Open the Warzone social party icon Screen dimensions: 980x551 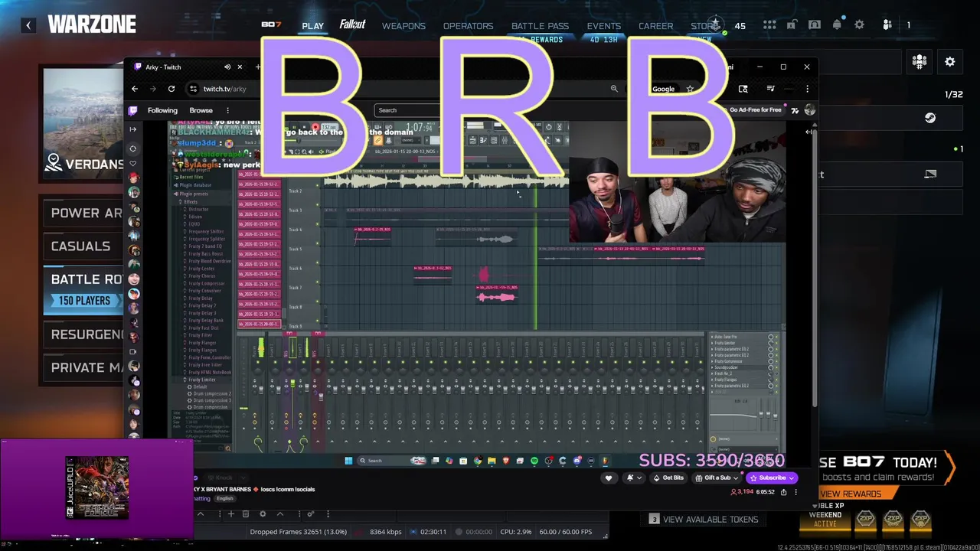[887, 24]
